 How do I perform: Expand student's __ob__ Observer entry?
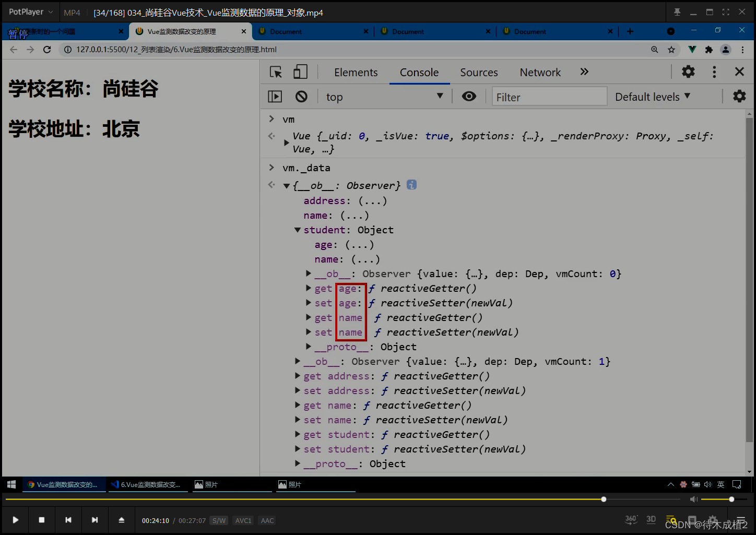[x=308, y=274]
